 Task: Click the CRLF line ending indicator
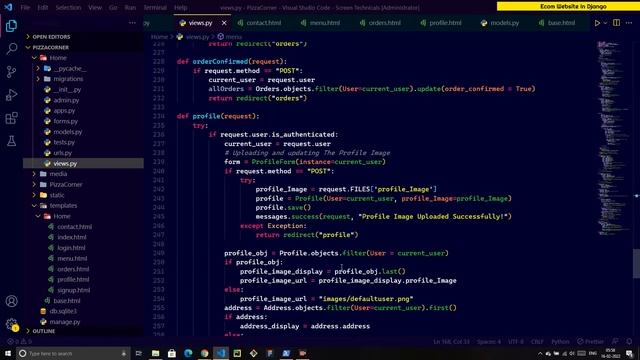click(x=537, y=341)
